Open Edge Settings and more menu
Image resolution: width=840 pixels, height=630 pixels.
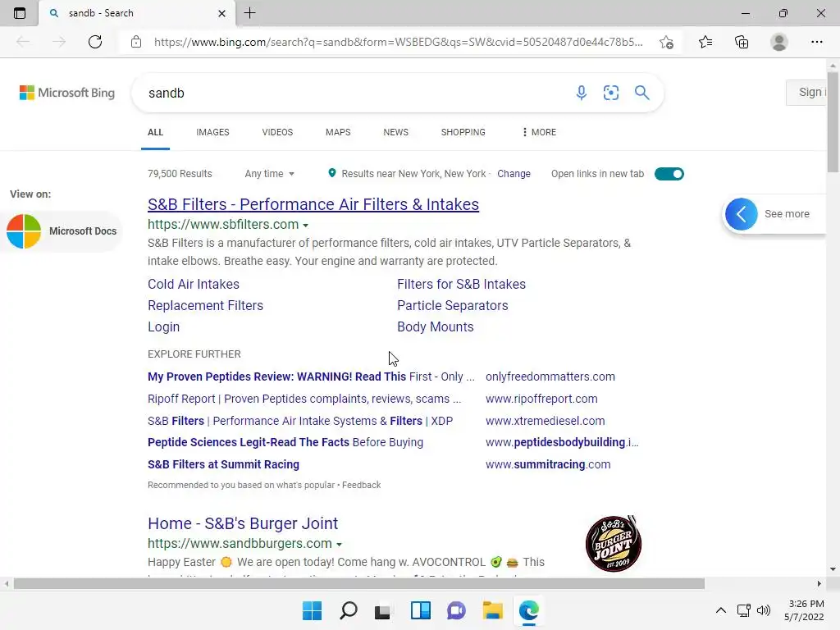pyautogui.click(x=816, y=42)
